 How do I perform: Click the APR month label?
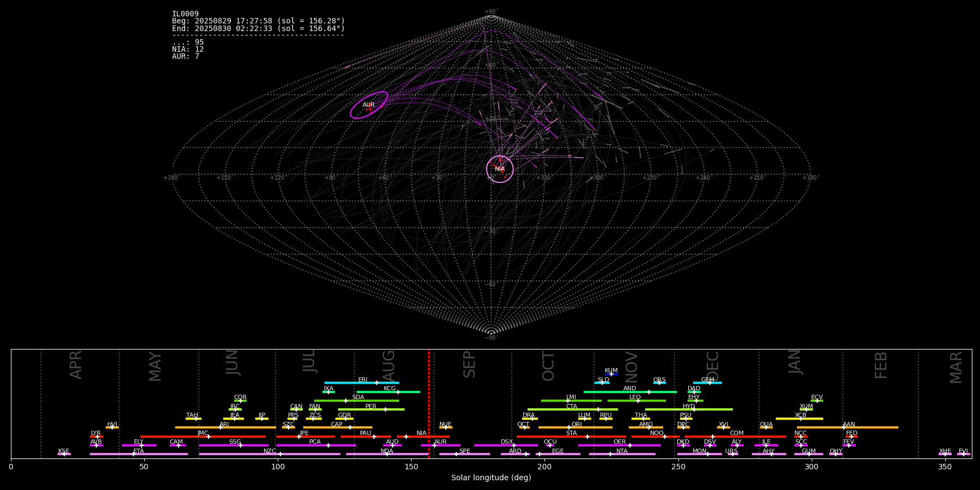click(76, 364)
